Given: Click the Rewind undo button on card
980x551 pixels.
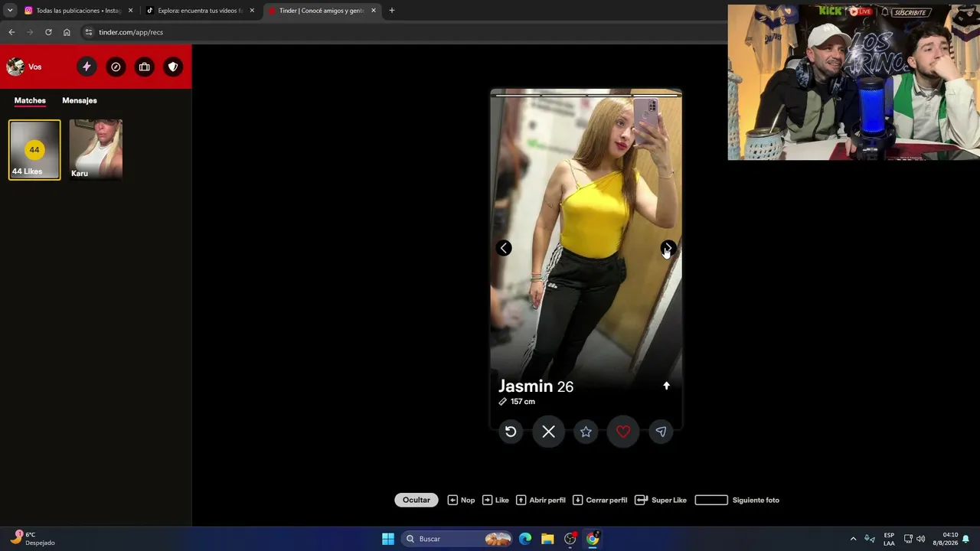Looking at the screenshot, I should 511,432.
